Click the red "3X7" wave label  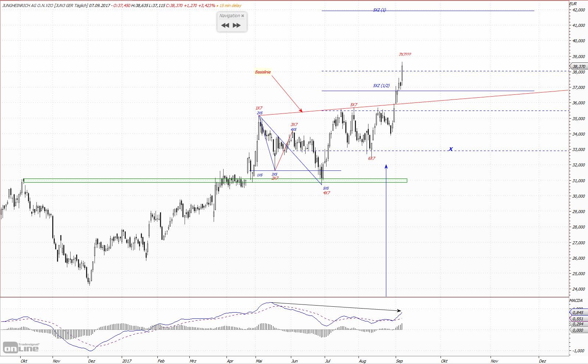tap(294, 125)
